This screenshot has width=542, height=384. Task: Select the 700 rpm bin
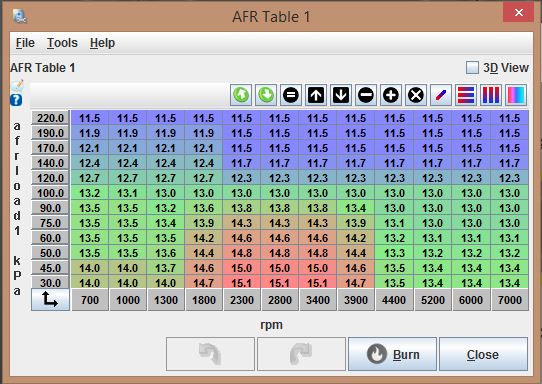click(x=90, y=300)
